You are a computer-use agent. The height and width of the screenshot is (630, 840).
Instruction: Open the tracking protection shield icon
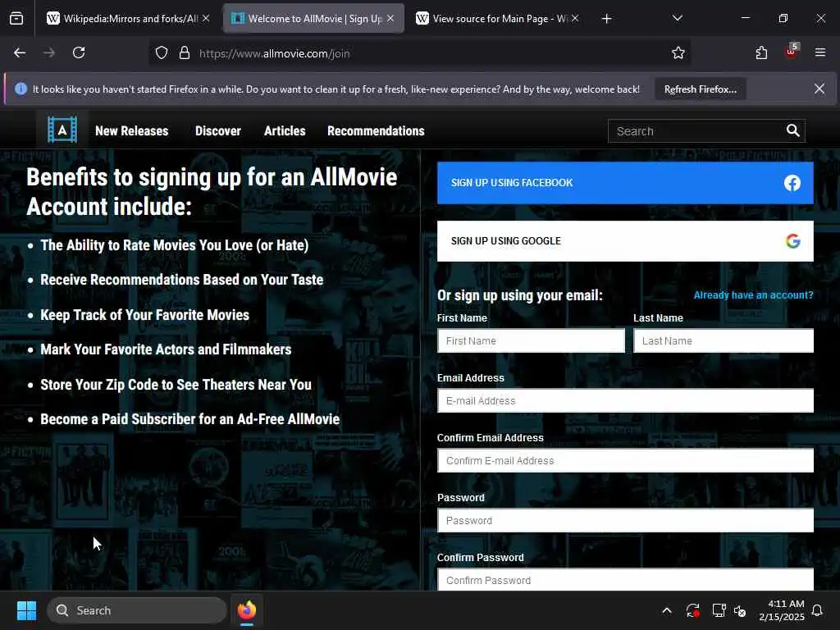click(162, 53)
